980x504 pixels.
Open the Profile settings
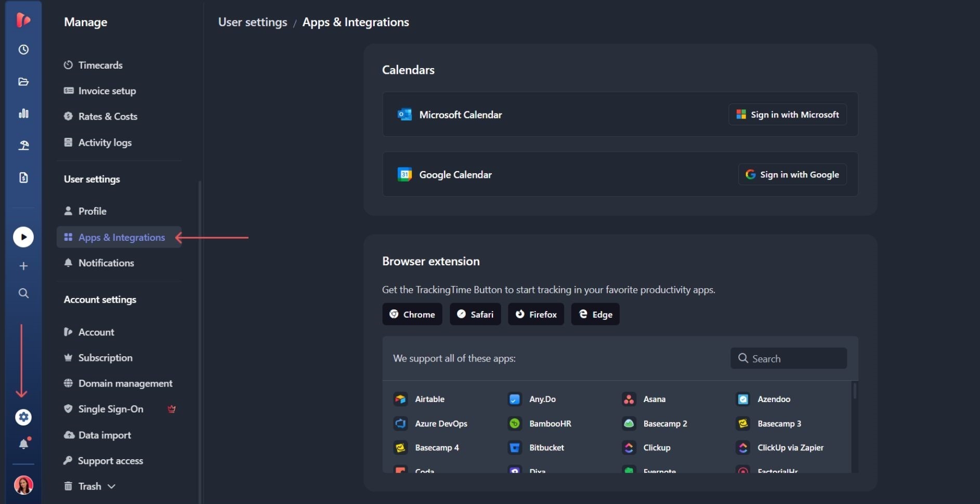tap(85, 211)
